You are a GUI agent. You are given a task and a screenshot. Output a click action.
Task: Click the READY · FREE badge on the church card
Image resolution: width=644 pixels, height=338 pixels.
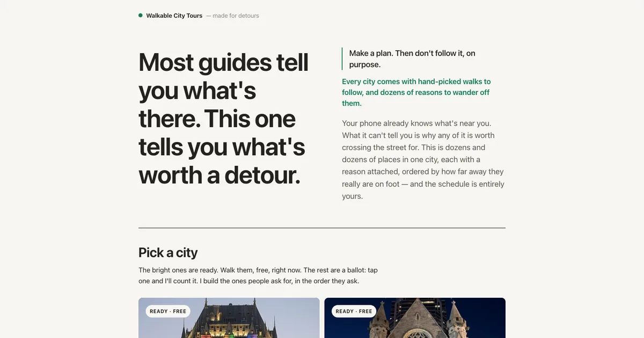[354, 311]
